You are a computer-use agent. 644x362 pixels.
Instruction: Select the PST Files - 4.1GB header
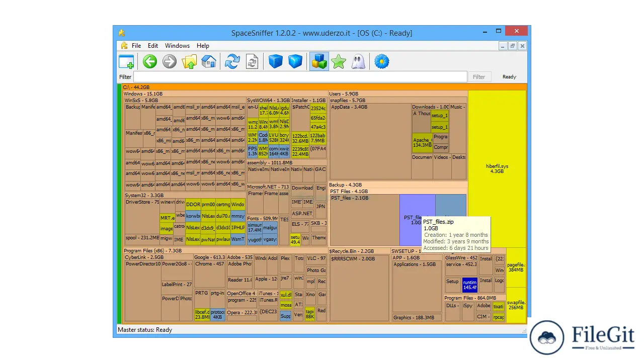[x=398, y=192]
